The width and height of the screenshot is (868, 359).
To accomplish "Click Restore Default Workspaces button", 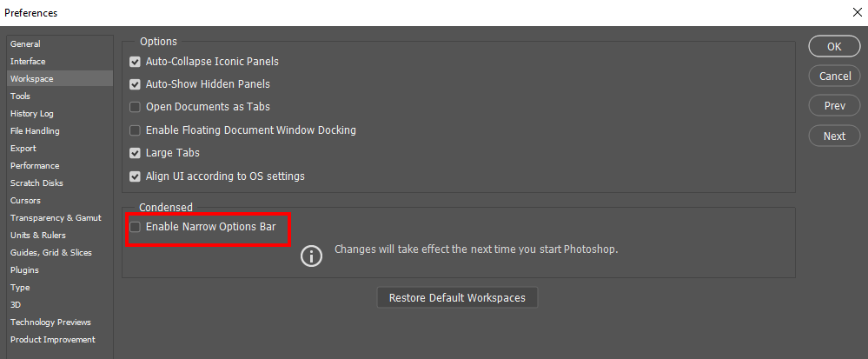I will (x=457, y=297).
